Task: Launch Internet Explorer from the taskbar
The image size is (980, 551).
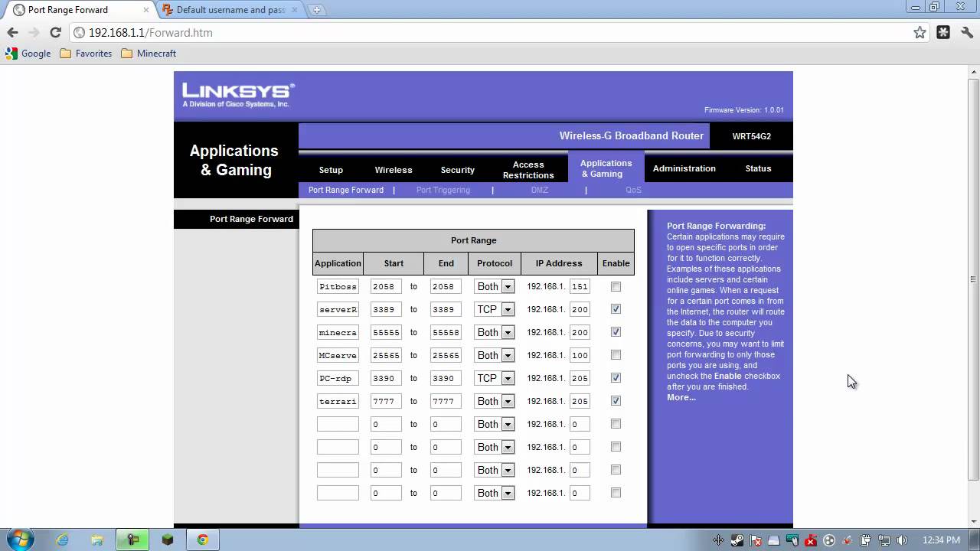Action: click(62, 540)
